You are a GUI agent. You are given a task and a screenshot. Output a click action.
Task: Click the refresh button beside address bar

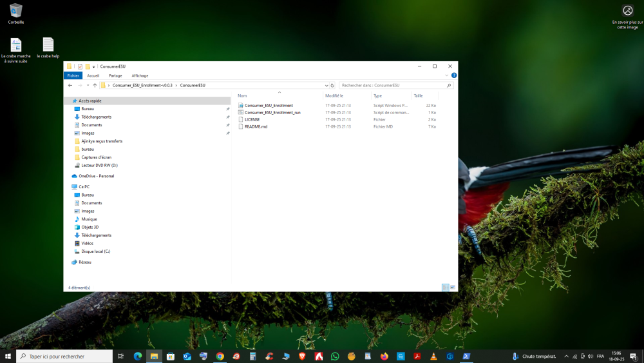coord(332,85)
